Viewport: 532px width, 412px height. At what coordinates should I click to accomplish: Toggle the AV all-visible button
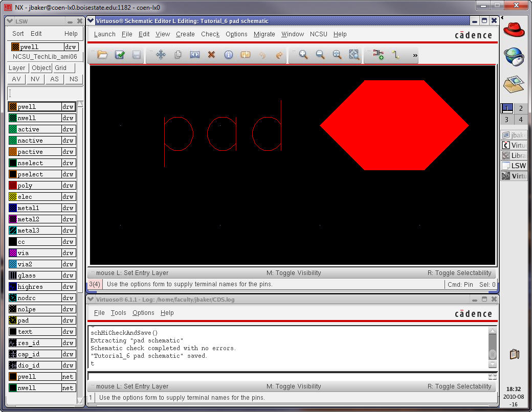tap(16, 79)
